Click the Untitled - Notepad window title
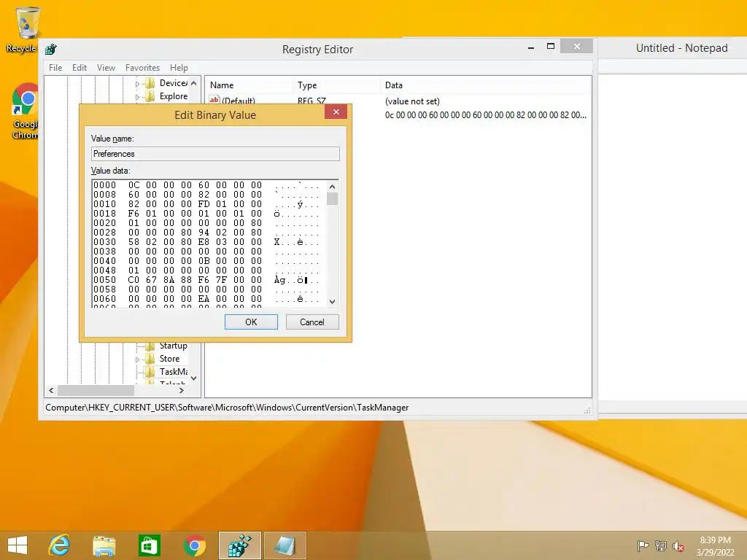The image size is (747, 560). [x=682, y=48]
